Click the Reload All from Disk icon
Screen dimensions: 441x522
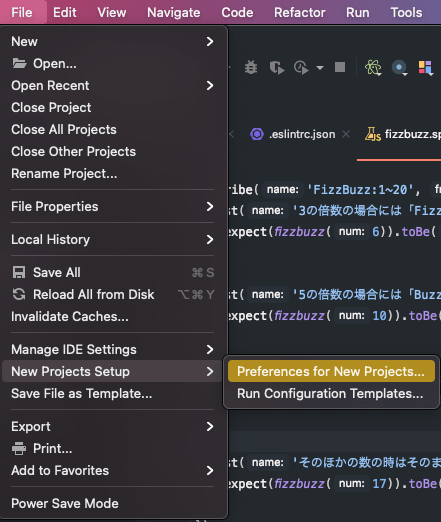[x=19, y=294]
